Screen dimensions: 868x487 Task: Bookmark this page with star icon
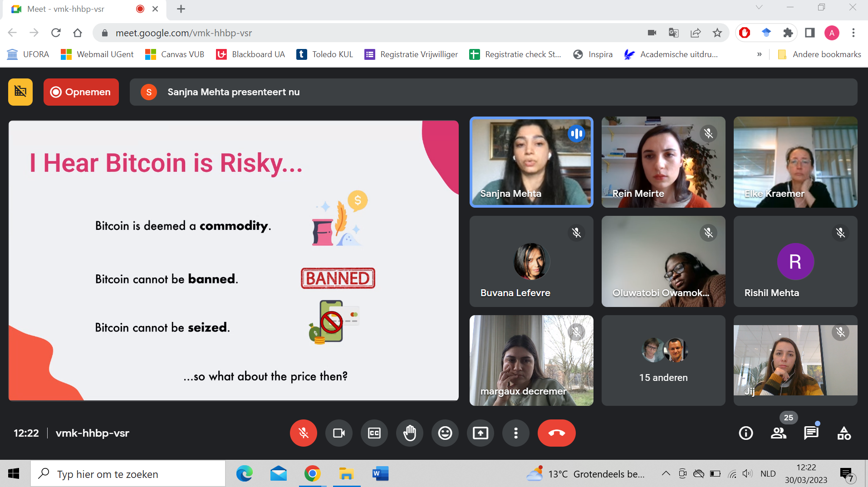[717, 33]
